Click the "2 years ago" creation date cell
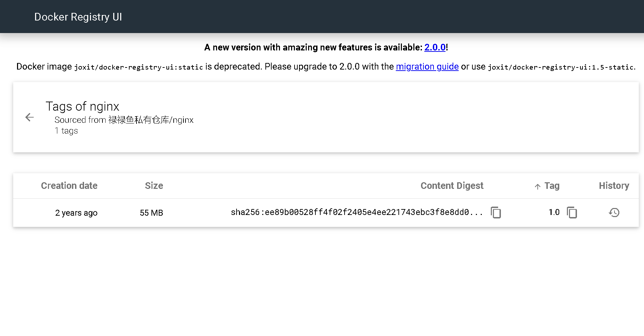This screenshot has height=336, width=644. [x=76, y=213]
